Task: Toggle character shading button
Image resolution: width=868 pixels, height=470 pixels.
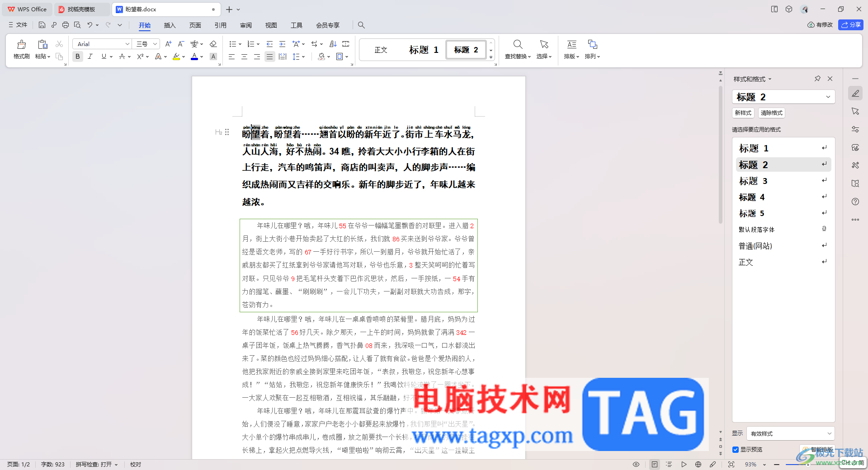Action: point(213,56)
